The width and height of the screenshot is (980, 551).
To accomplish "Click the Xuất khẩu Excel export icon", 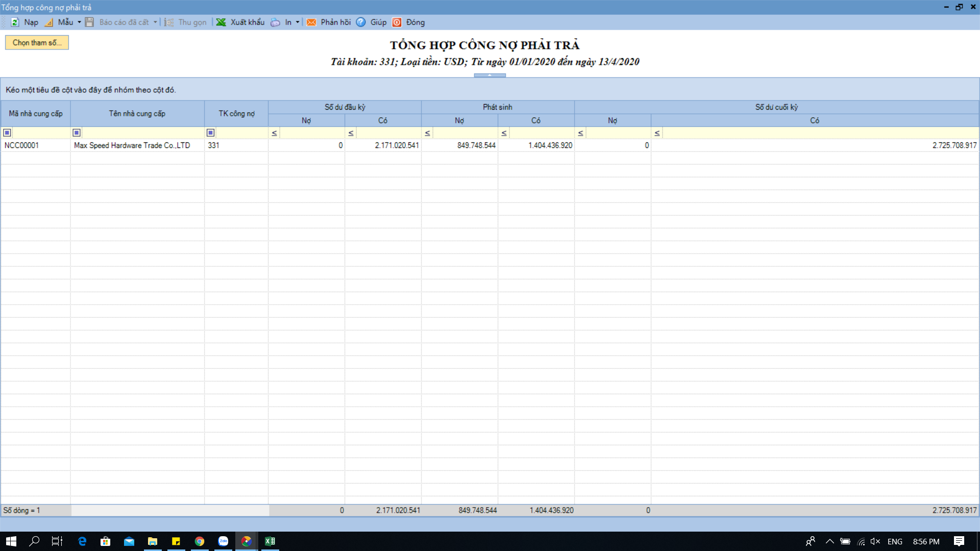I will click(221, 22).
